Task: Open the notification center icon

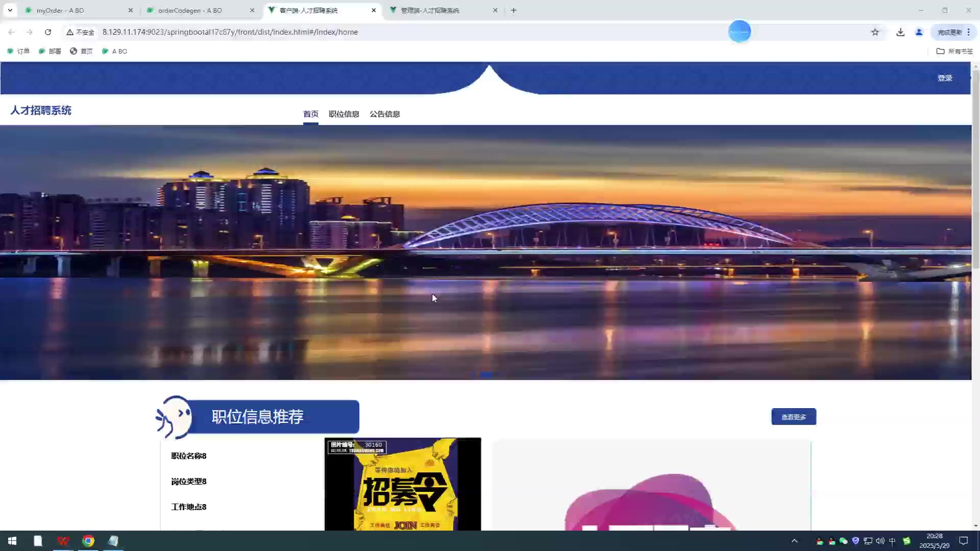Action: pos(963,541)
